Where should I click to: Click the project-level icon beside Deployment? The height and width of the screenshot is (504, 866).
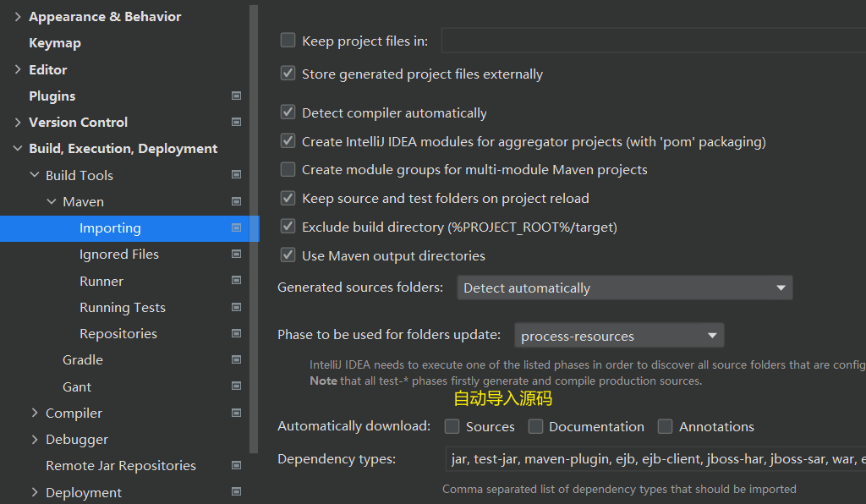click(x=237, y=491)
